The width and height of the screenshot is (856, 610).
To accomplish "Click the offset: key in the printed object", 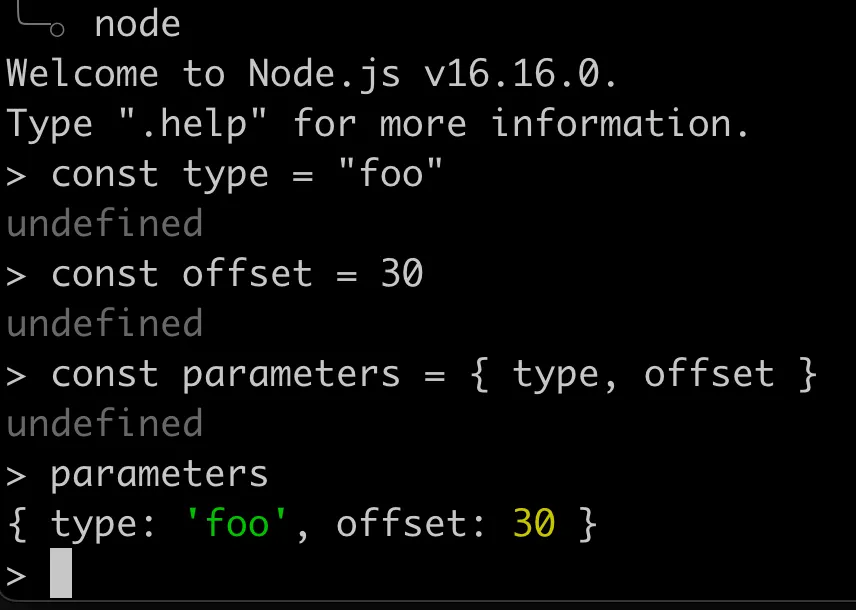I will pyautogui.click(x=411, y=524).
